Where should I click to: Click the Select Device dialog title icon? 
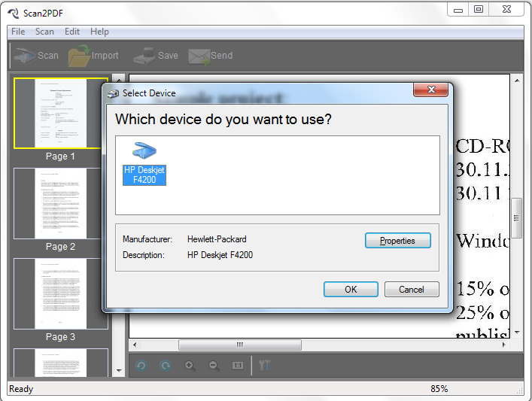pos(114,93)
